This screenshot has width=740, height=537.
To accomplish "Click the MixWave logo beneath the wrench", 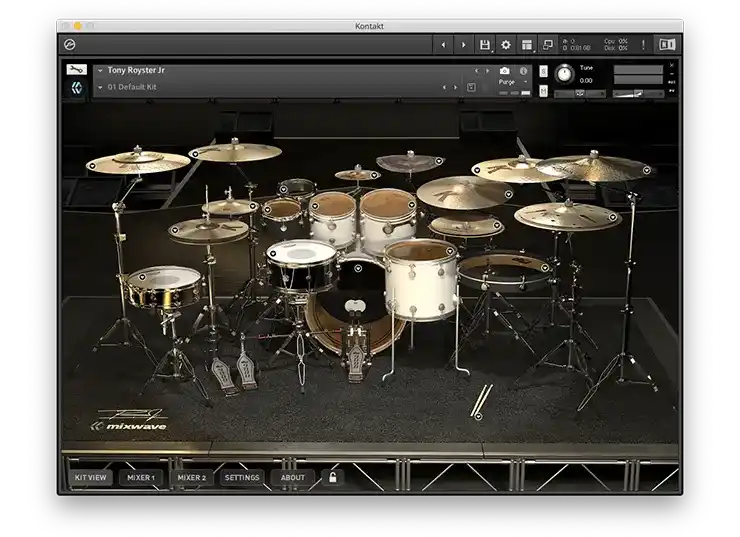I will pos(76,88).
